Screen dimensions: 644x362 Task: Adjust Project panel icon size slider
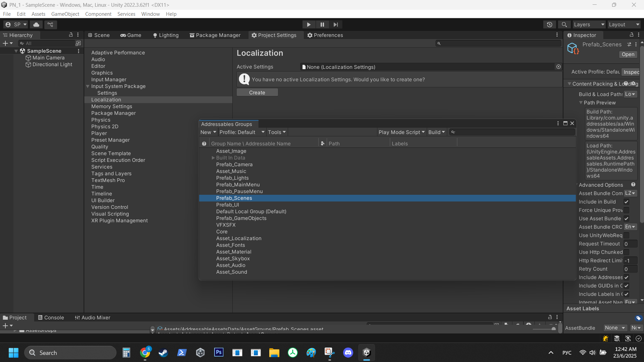pyautogui.click(x=545, y=329)
